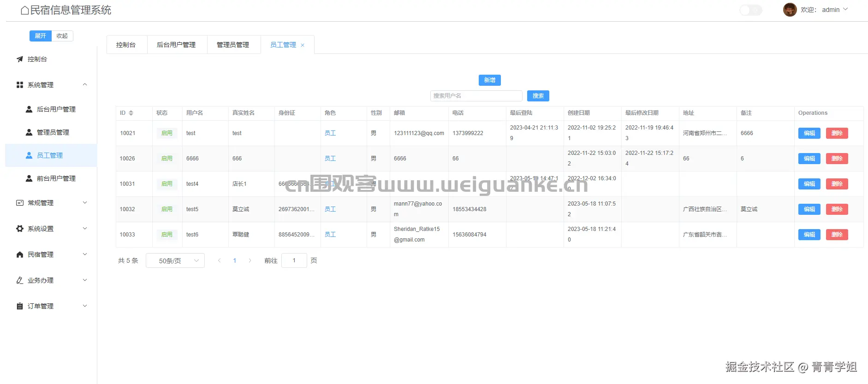Image resolution: width=868 pixels, height=384 pixels.
Task: Click the grid icon beside 系统管理
Action: (x=20, y=85)
